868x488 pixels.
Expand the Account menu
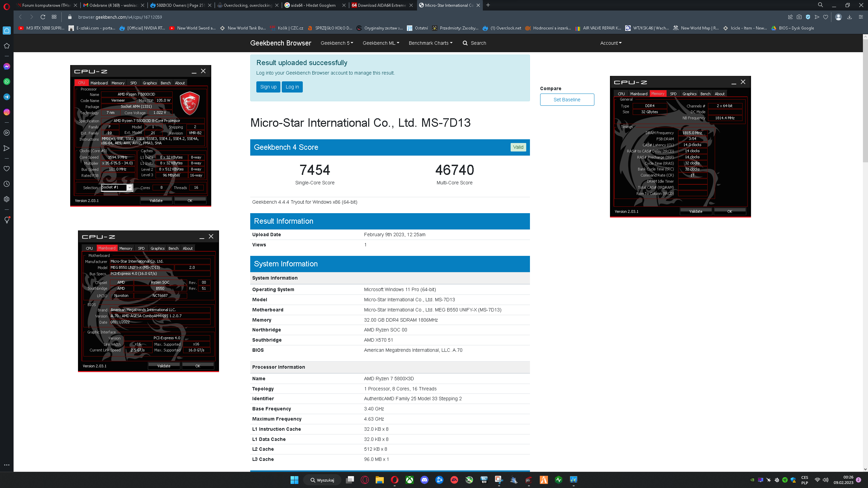611,43
